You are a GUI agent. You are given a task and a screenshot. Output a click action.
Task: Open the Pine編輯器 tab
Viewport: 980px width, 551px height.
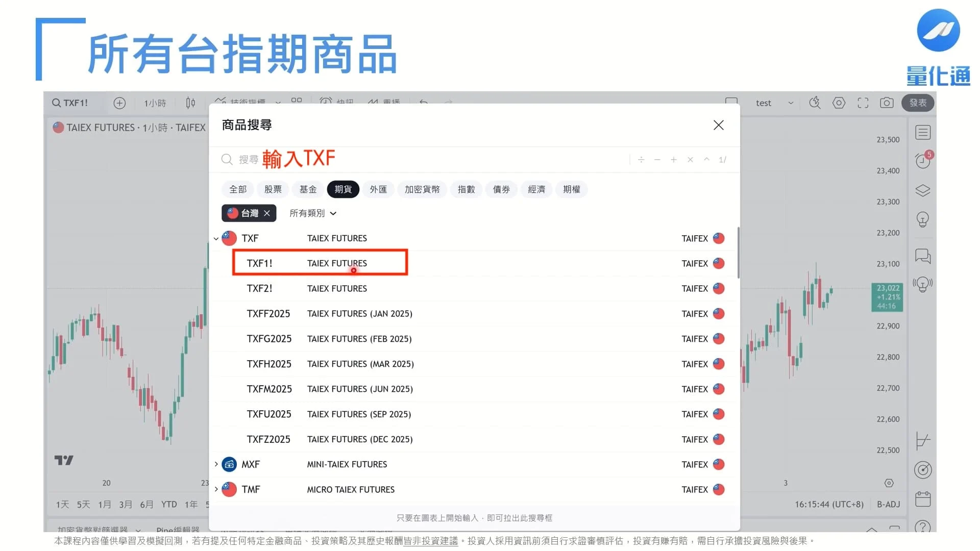point(178,530)
